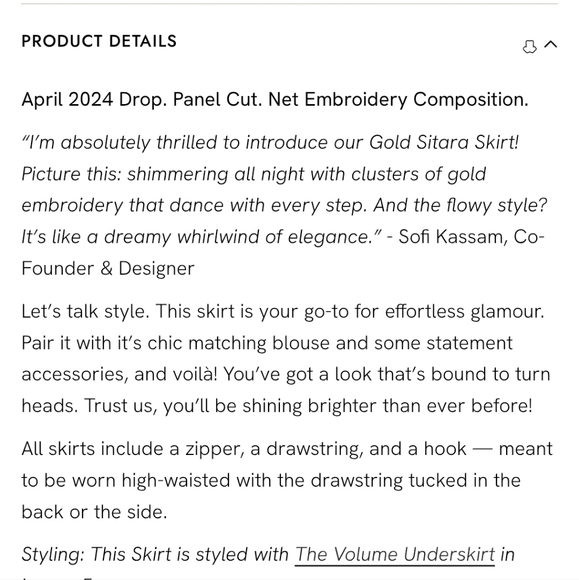This screenshot has width=579, height=580.
Task: Click the "Let's talk style" paragraph
Action: 286,358
